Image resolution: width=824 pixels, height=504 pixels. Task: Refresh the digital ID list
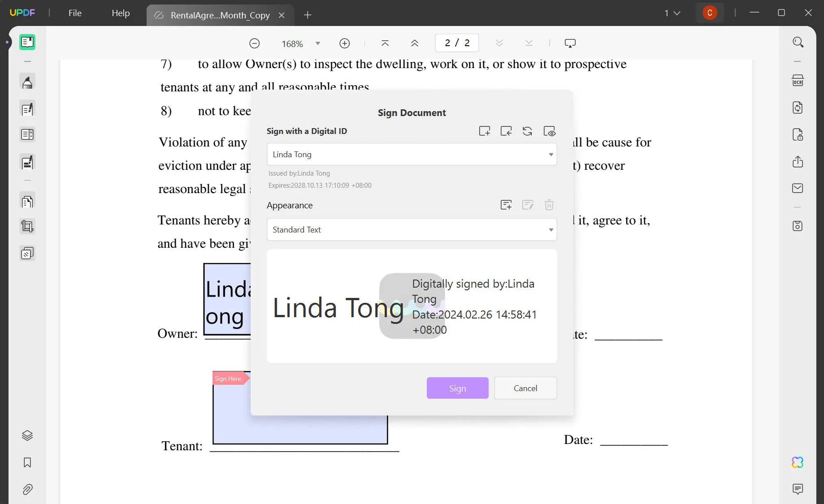(527, 131)
